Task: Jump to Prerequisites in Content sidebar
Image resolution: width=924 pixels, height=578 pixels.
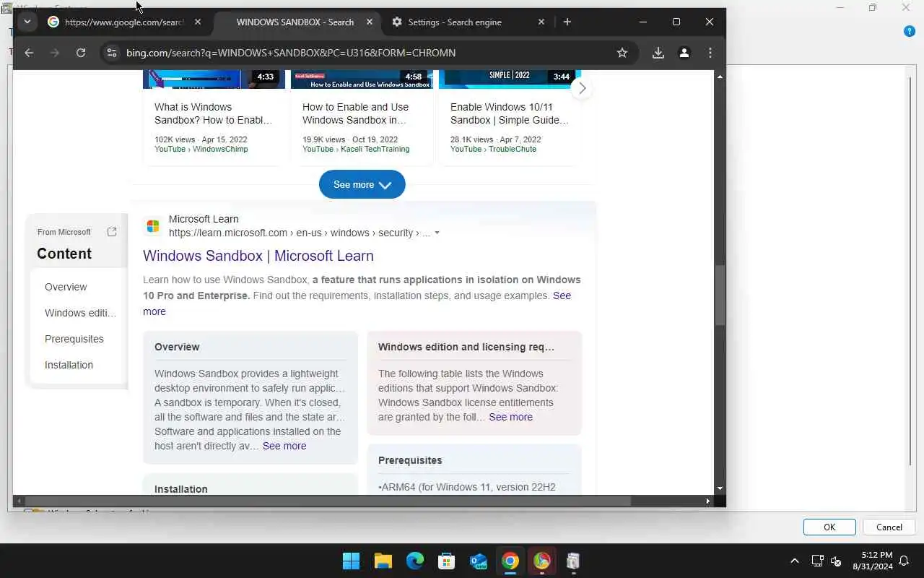Action: pyautogui.click(x=74, y=339)
